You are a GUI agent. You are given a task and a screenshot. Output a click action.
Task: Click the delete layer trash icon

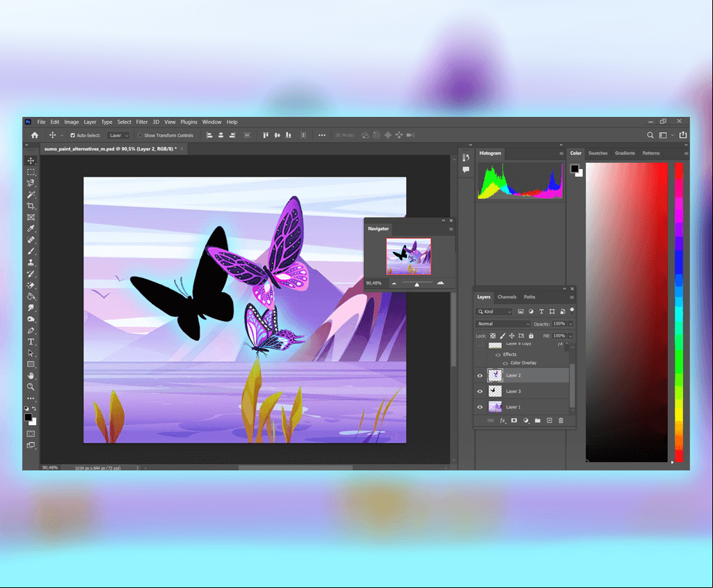click(x=561, y=421)
